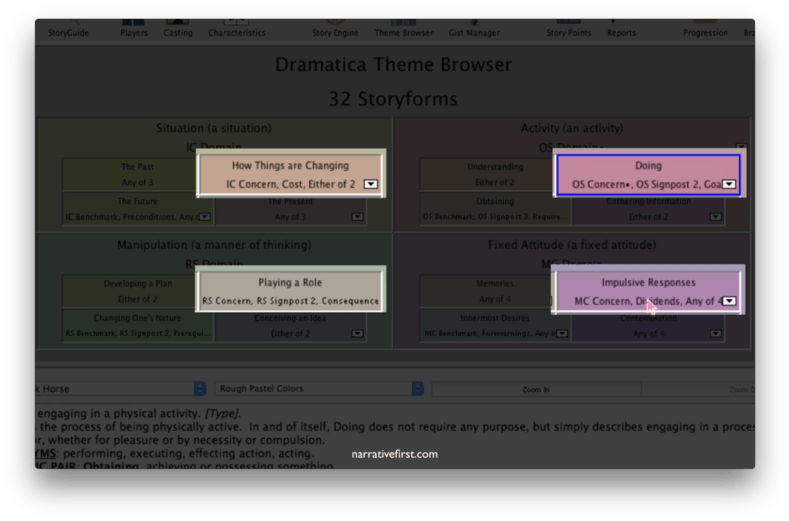
Task: Open the Gathering Information dropdown arrow
Action: click(716, 217)
